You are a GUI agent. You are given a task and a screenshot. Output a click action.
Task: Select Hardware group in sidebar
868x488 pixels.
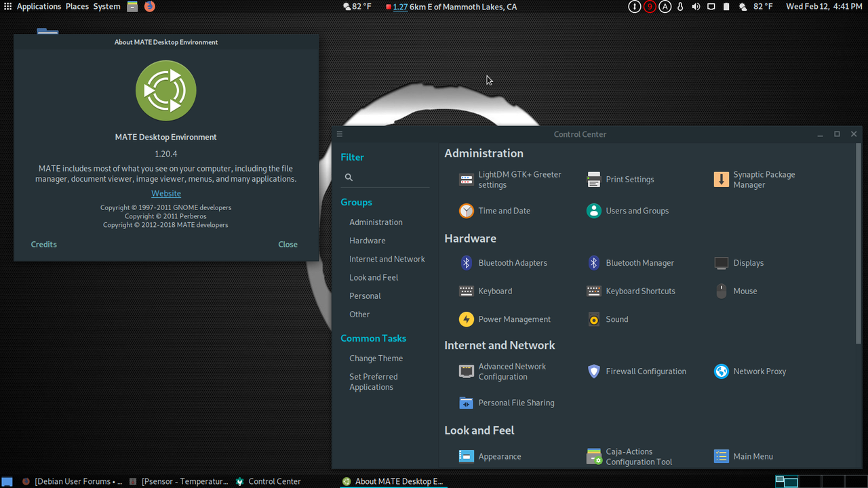pyautogui.click(x=368, y=241)
